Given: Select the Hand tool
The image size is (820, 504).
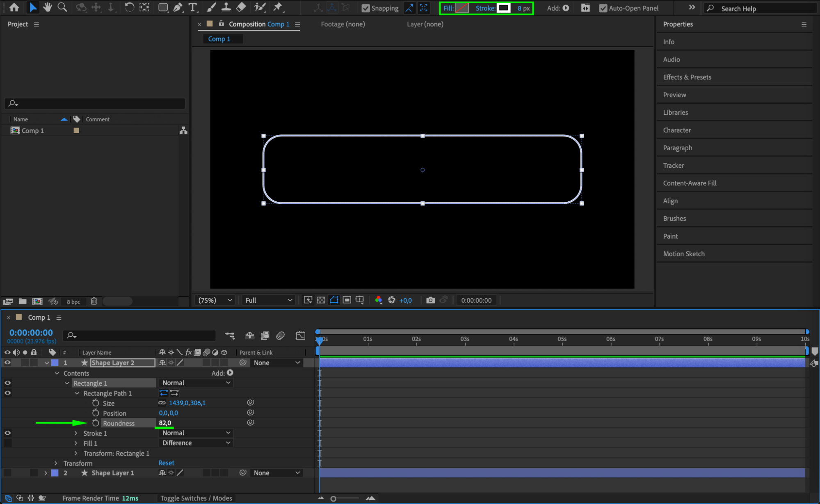Looking at the screenshot, I should [48, 7].
